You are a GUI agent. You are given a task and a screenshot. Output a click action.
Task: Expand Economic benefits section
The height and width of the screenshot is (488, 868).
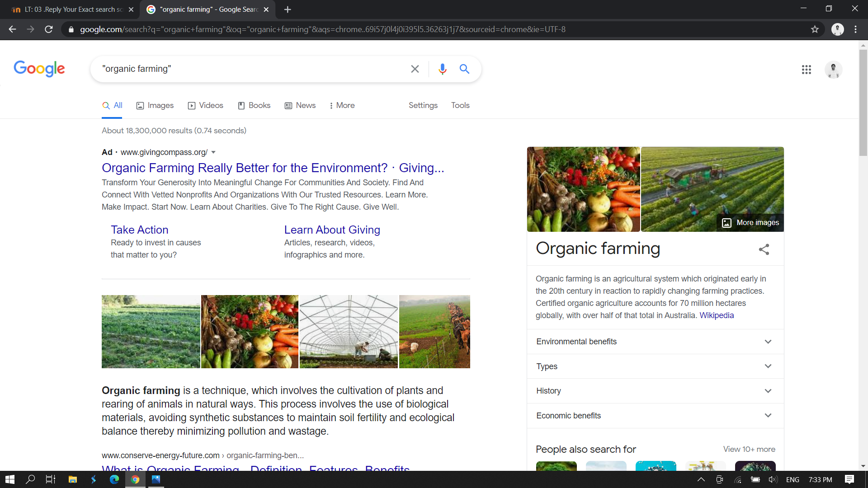pyautogui.click(x=655, y=416)
